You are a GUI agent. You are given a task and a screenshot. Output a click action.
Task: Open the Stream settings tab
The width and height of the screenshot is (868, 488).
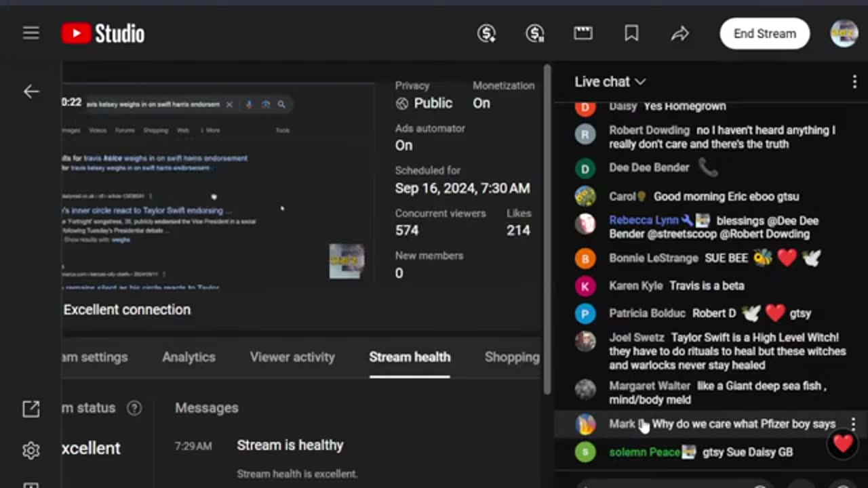[x=95, y=357]
